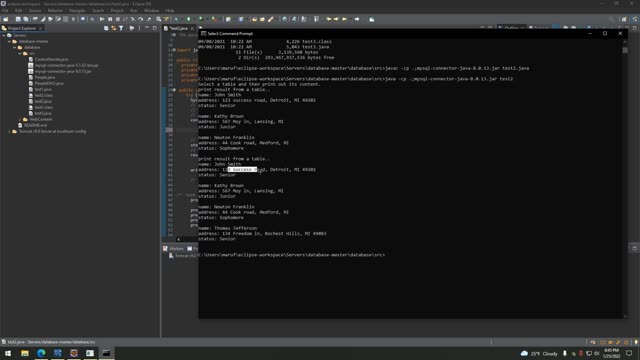Open the Window menu
This screenshot has width=640, height=360.
point(151,11)
